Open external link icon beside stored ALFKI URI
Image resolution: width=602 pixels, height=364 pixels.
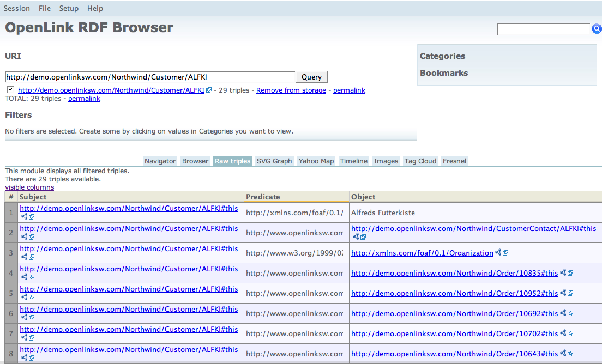point(209,90)
